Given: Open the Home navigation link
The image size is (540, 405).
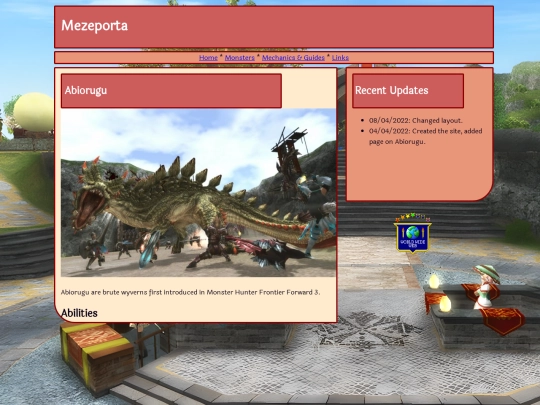Looking at the screenshot, I should pos(208,58).
